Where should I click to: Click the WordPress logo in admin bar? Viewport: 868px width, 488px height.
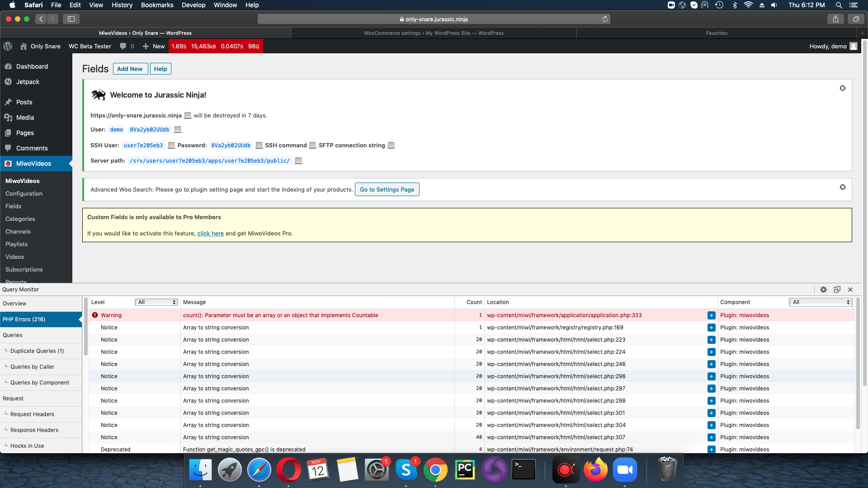tap(8, 46)
